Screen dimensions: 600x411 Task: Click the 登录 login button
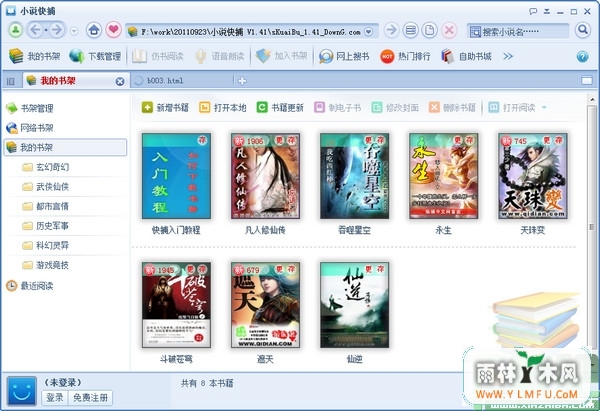coord(55,398)
